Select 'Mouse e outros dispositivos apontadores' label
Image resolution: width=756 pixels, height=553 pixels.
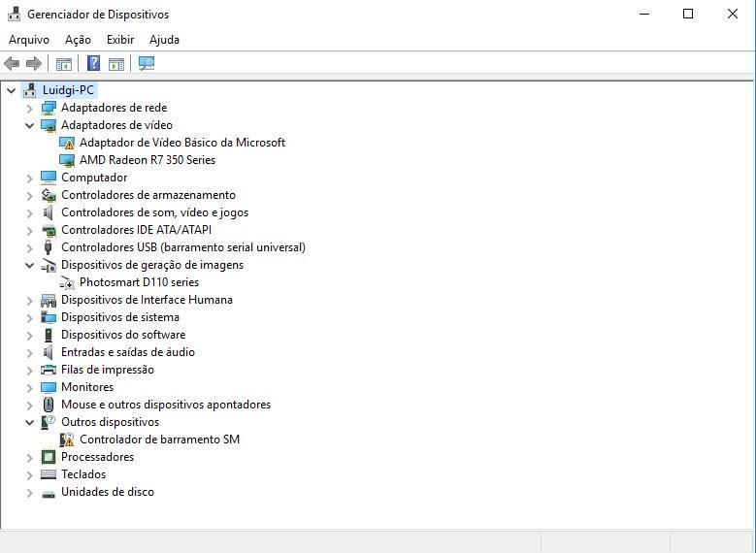click(166, 405)
